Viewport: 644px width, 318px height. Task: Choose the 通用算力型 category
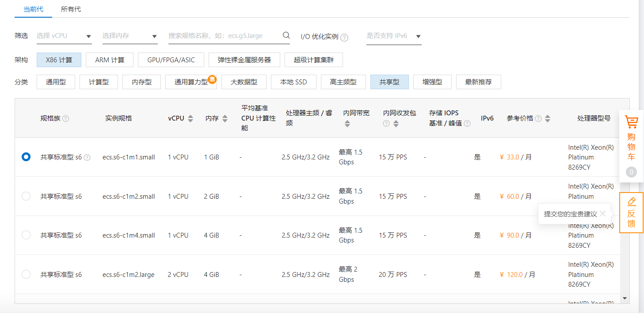tap(191, 82)
